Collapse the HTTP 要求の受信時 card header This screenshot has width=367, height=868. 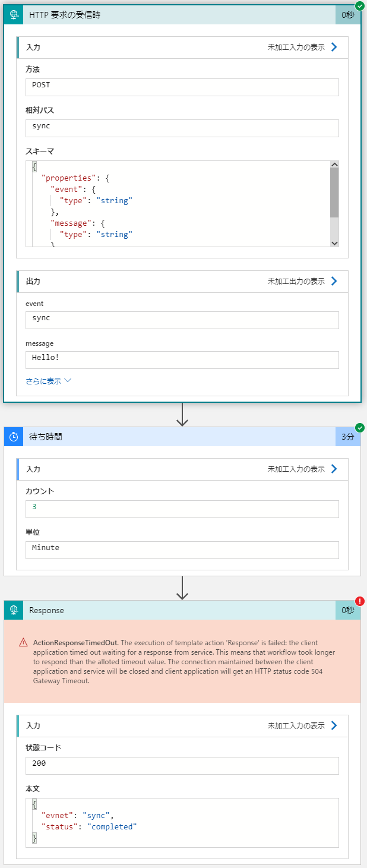pos(178,15)
